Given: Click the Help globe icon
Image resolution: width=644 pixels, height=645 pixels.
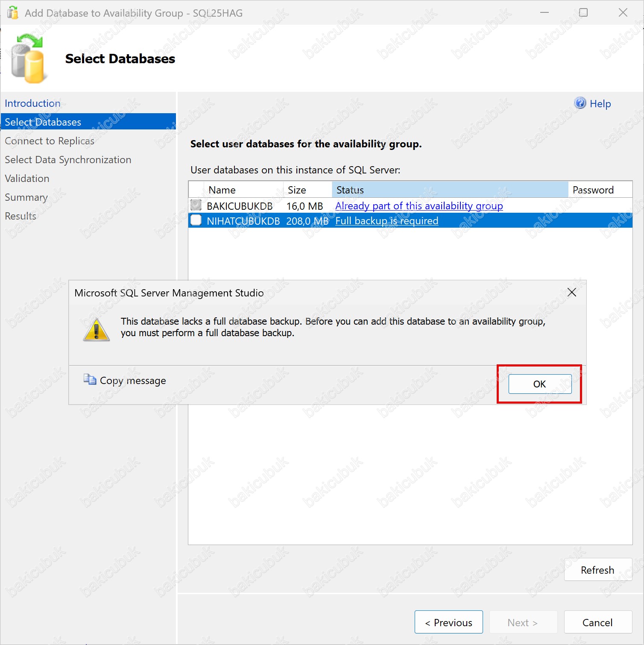Looking at the screenshot, I should coord(580,103).
